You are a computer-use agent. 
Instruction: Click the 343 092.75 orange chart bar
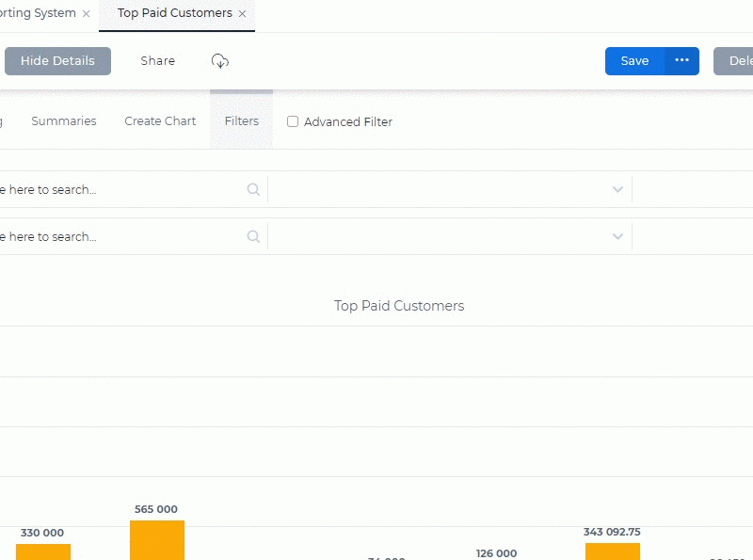pos(613,552)
